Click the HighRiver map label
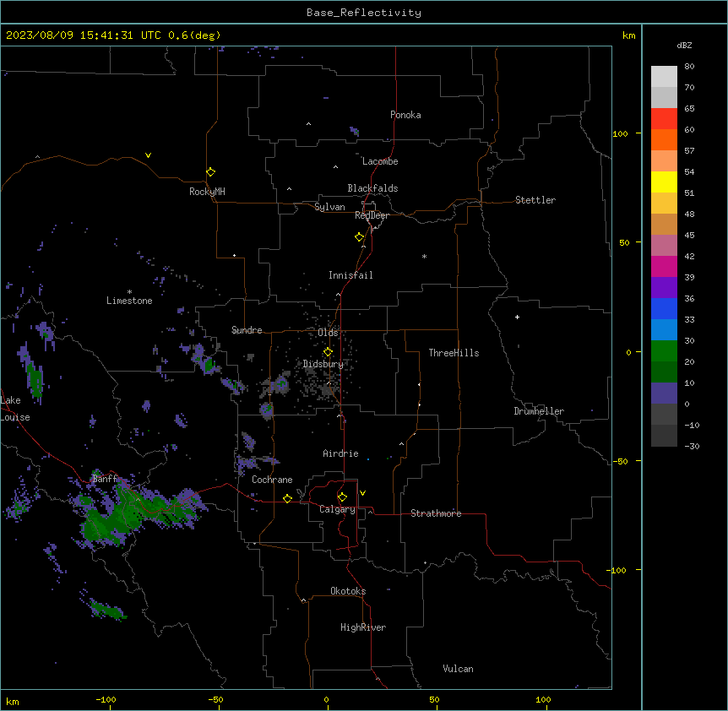Screen dimensions: 728x711 pos(363,627)
